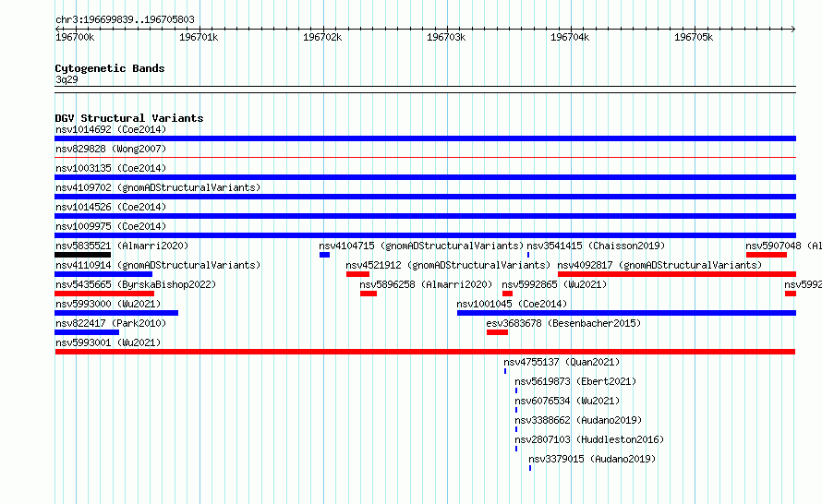Click the blue bar under nsv1014526
822x504 pixels.
coord(425,216)
